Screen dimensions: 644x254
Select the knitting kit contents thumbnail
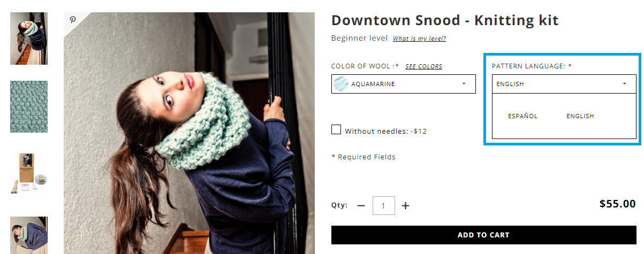(x=29, y=174)
